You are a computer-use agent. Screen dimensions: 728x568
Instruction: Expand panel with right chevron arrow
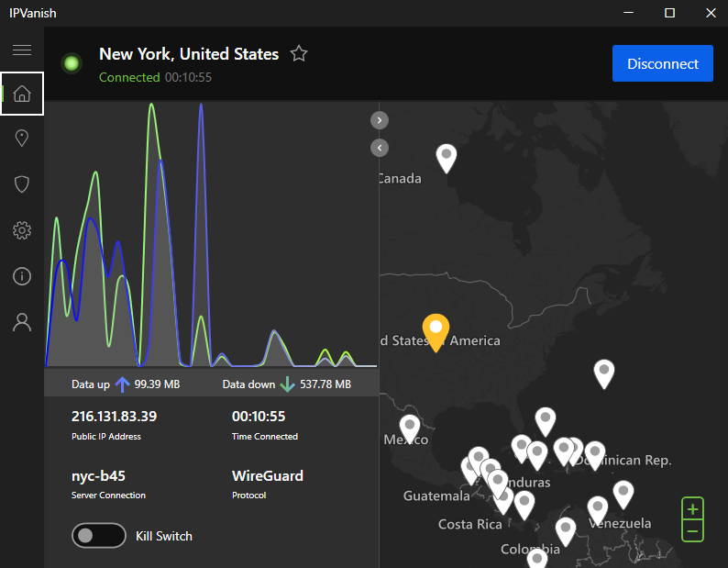(380, 120)
